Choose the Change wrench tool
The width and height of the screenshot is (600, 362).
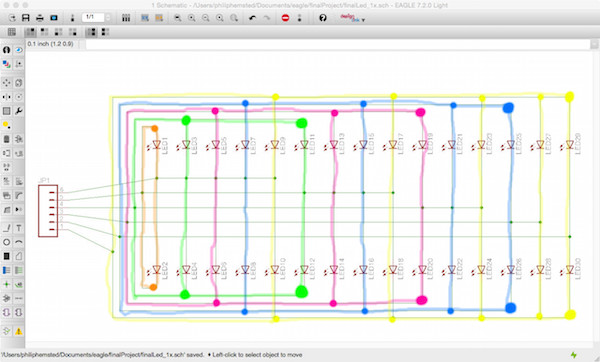[19, 111]
